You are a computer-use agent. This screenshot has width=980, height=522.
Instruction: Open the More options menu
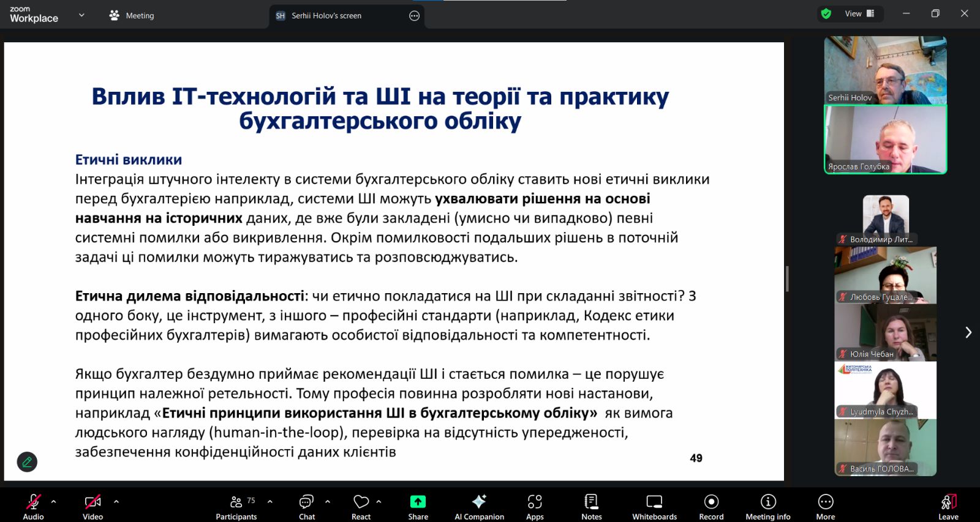(x=826, y=507)
